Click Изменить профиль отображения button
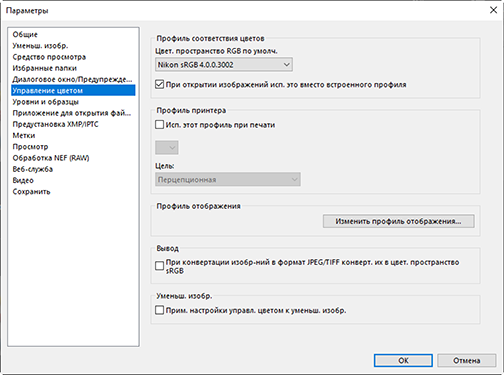Image resolution: width=504 pixels, height=375 pixels. click(398, 221)
